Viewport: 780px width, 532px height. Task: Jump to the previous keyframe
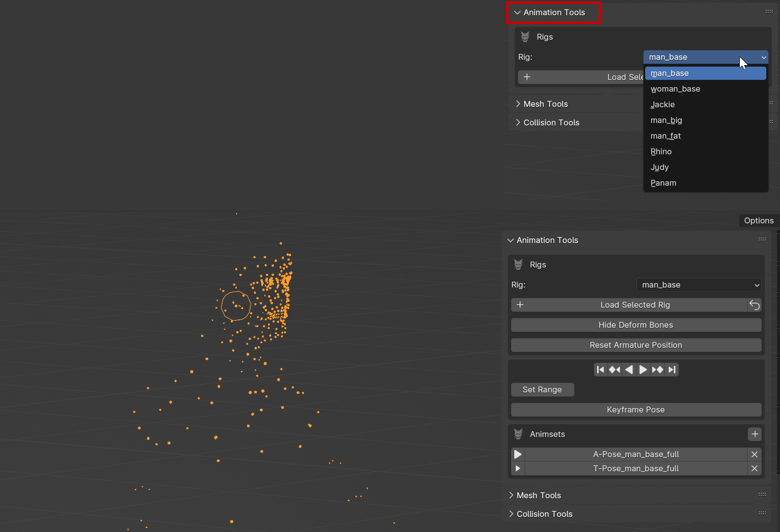[615, 370]
